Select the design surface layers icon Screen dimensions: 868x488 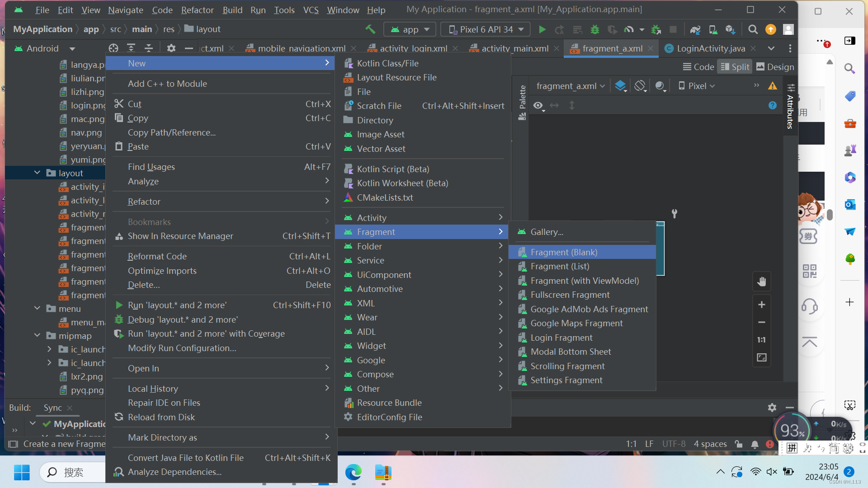[621, 86]
